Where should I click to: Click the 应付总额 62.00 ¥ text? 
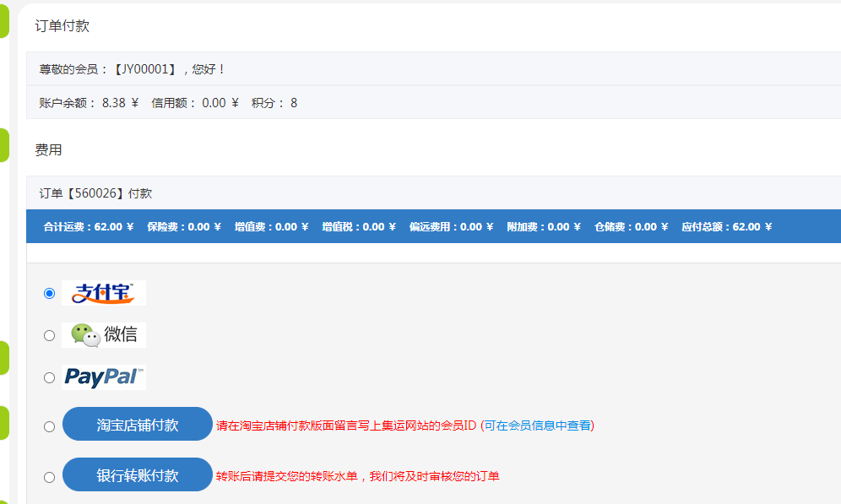727,227
